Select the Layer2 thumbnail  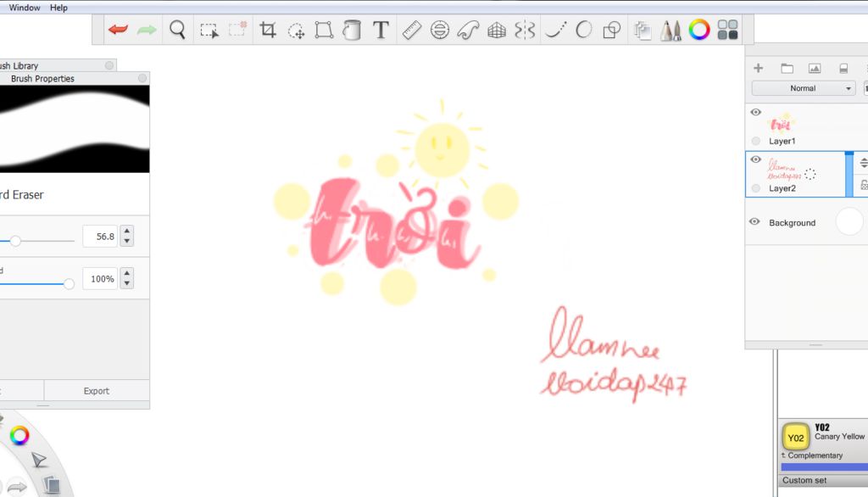point(784,169)
